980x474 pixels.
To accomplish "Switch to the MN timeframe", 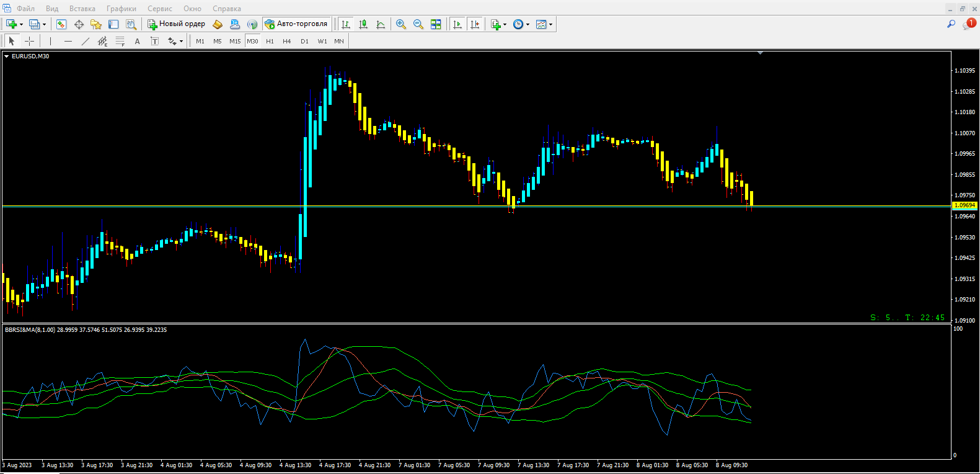I will (339, 41).
